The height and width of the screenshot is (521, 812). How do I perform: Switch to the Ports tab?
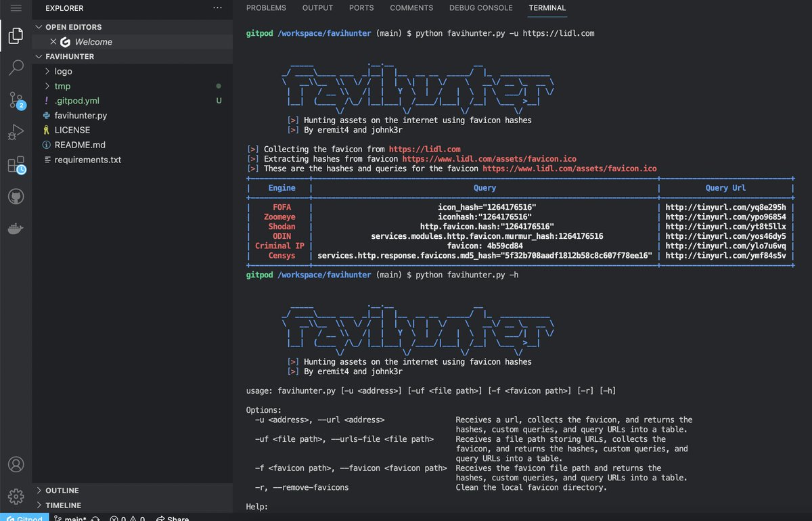click(361, 8)
